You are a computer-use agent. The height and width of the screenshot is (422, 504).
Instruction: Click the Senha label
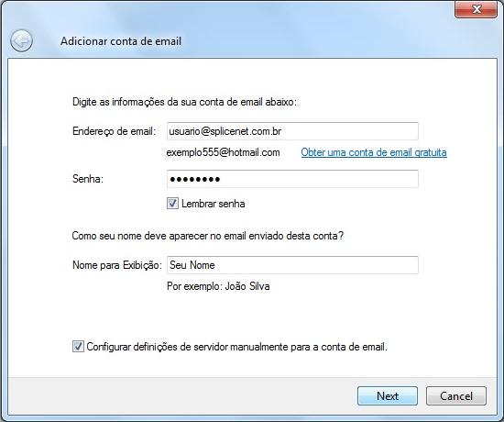coord(88,179)
